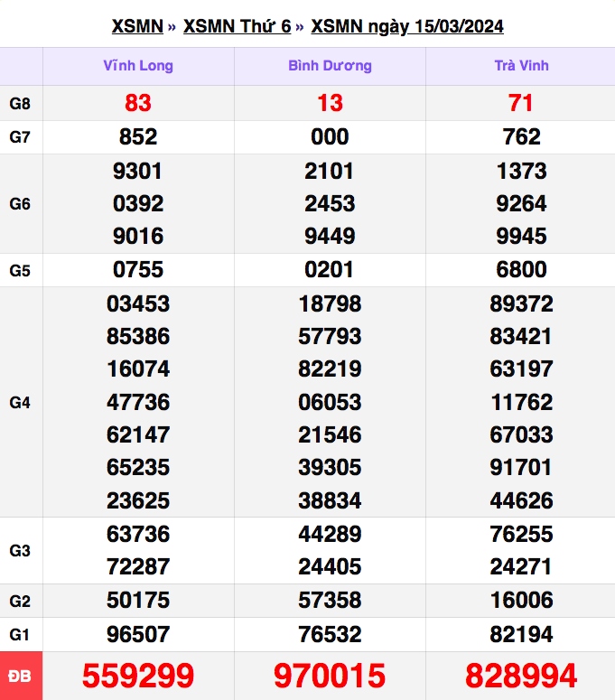Click the number 9264

click(x=521, y=203)
